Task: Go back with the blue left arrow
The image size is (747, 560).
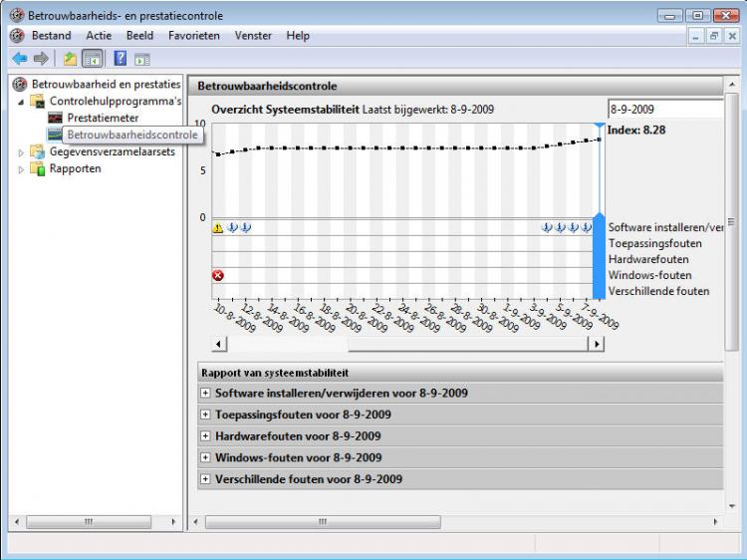Action: (20, 59)
